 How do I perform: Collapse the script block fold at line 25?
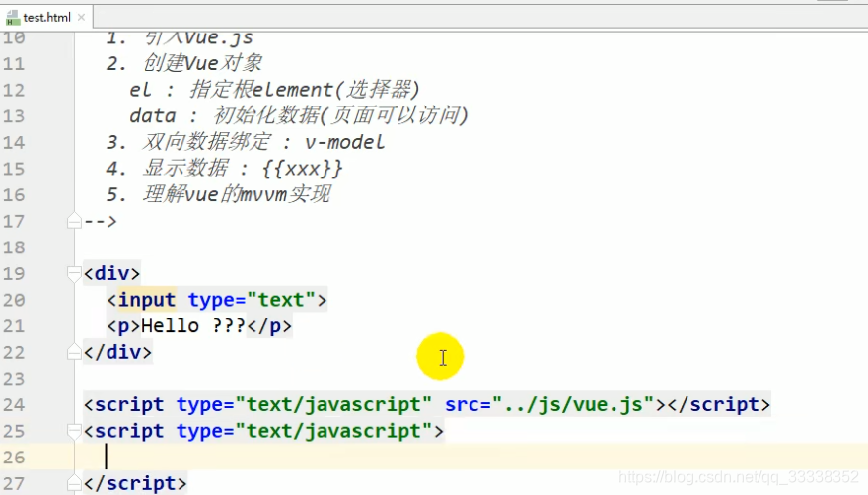pos(74,431)
